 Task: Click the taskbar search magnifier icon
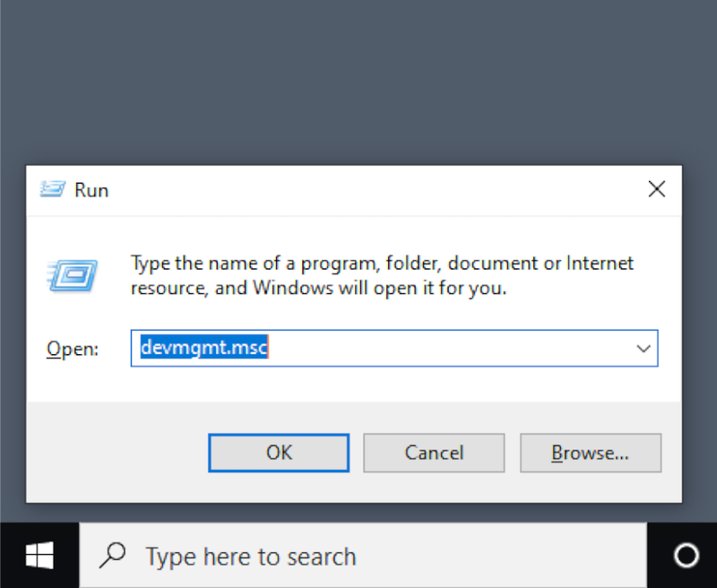pyautogui.click(x=113, y=557)
